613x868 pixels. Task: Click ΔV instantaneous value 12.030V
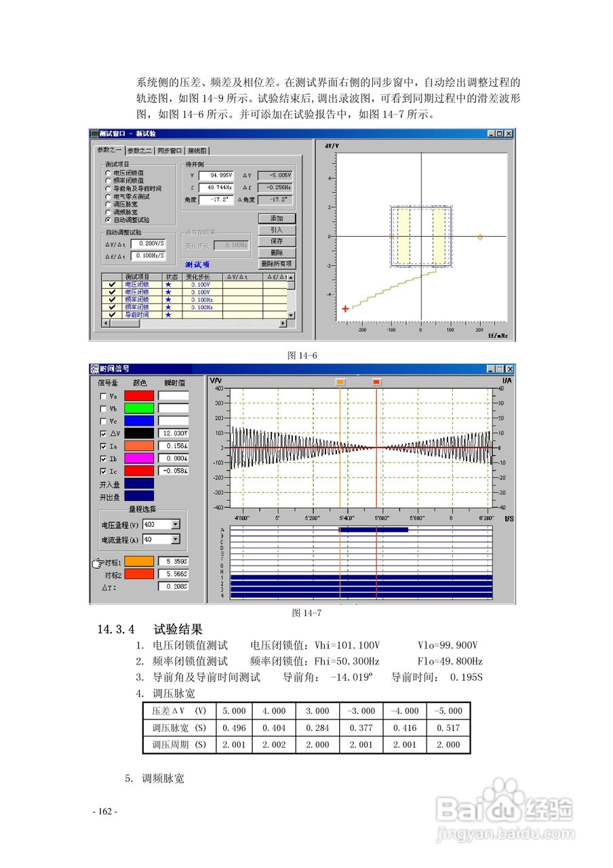click(x=174, y=433)
